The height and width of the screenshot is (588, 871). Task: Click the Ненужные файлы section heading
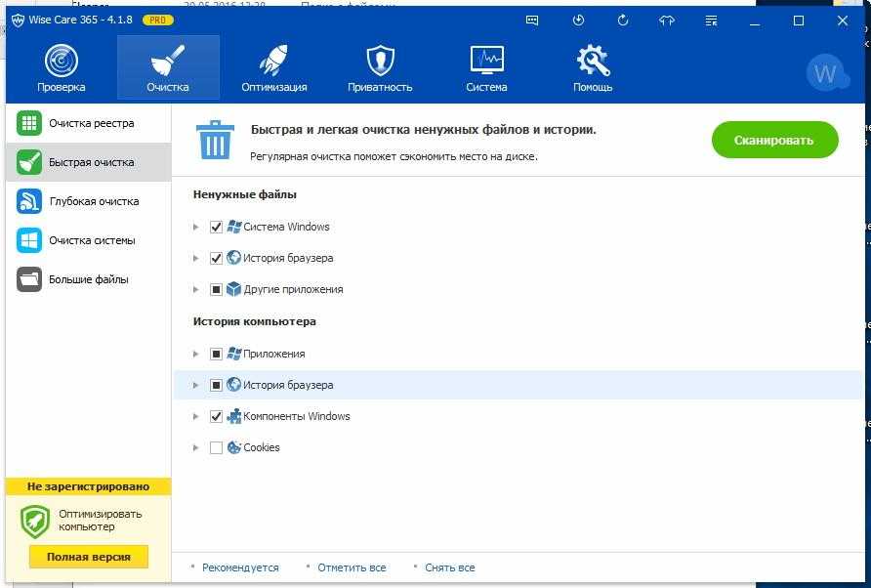point(244,194)
